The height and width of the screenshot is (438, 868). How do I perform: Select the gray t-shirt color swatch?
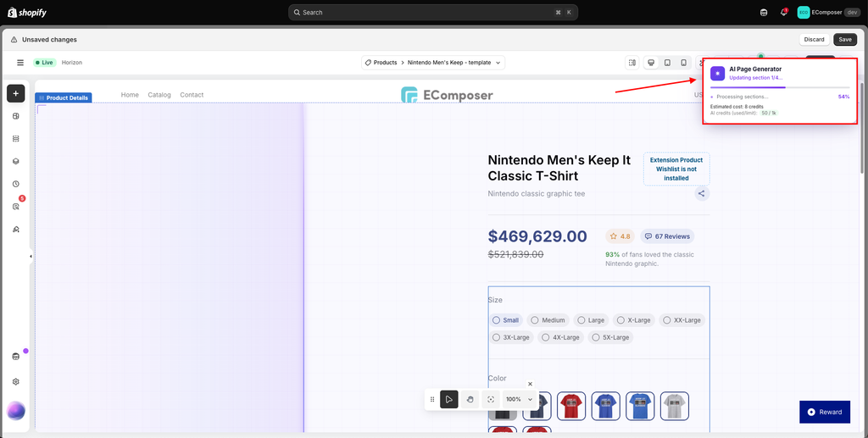click(x=674, y=406)
